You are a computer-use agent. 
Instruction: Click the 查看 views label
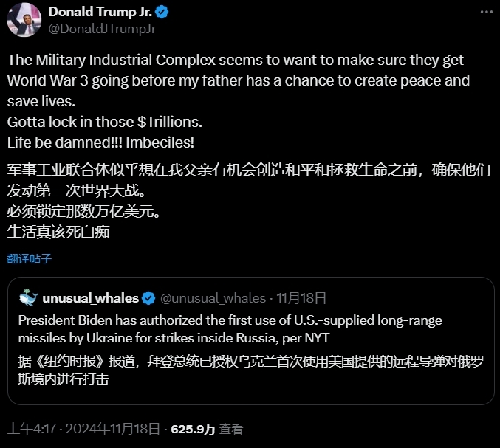[x=231, y=429]
